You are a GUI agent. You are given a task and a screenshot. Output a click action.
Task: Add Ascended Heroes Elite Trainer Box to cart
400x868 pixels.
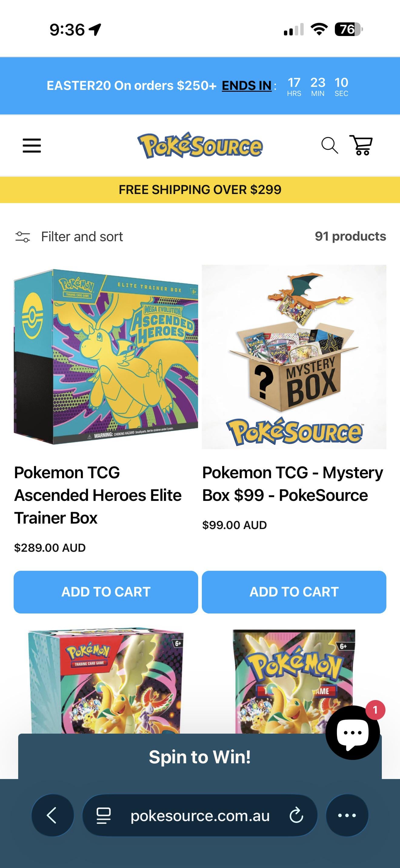coord(105,592)
